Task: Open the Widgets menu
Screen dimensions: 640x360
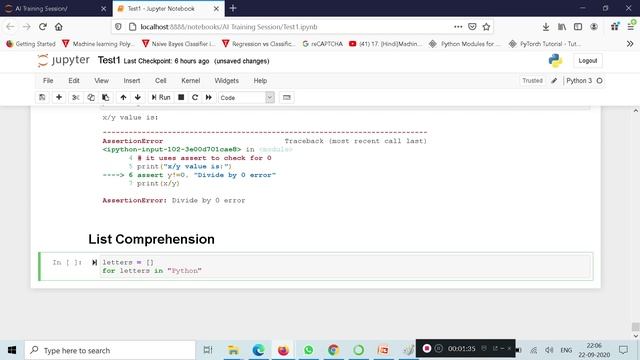Action: coord(227,81)
